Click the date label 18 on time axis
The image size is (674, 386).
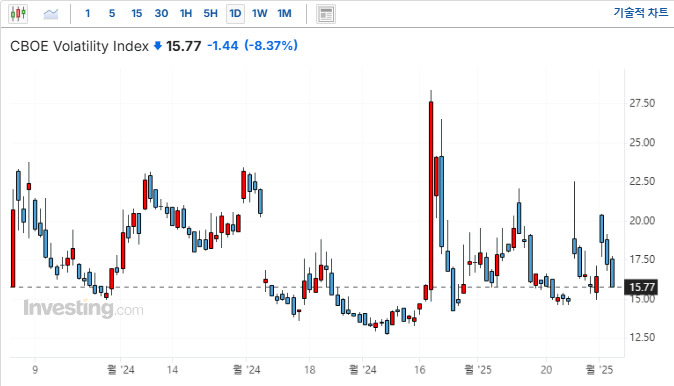tap(309, 370)
